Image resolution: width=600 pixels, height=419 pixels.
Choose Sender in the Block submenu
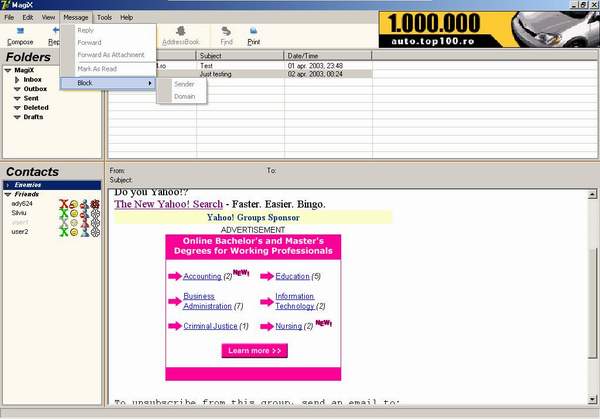click(182, 84)
